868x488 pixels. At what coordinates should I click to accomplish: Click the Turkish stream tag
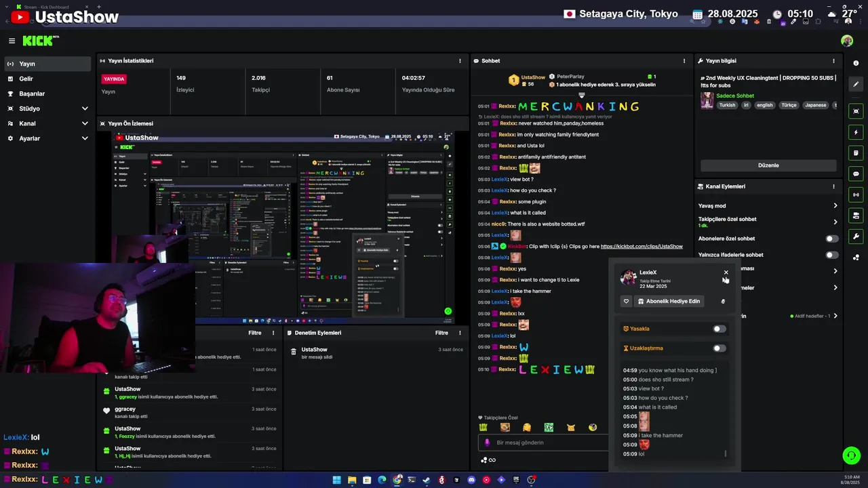coord(727,105)
